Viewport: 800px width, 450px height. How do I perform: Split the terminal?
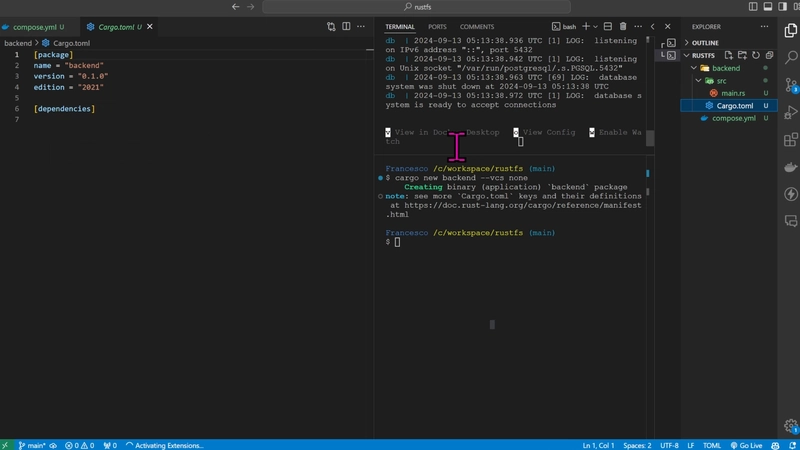pyautogui.click(x=608, y=27)
